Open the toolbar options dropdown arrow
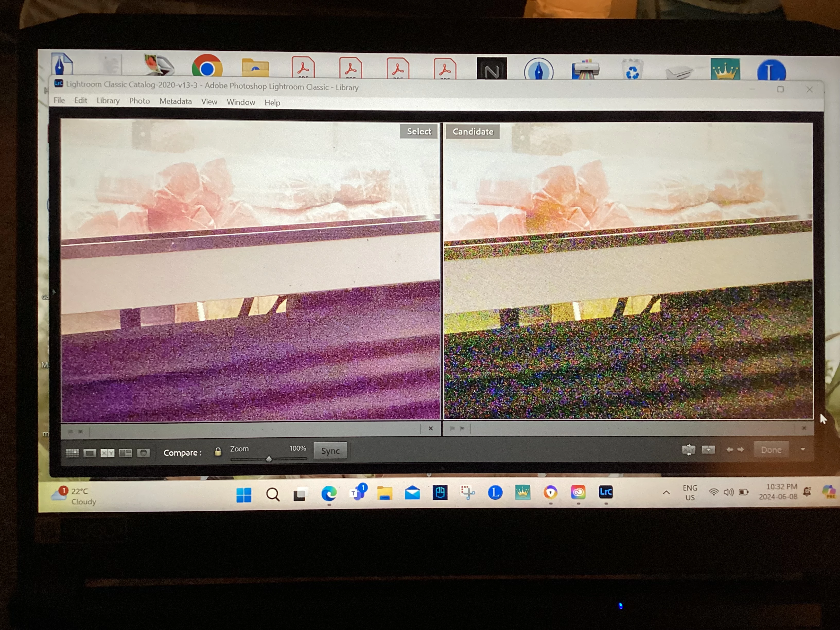 pyautogui.click(x=803, y=449)
